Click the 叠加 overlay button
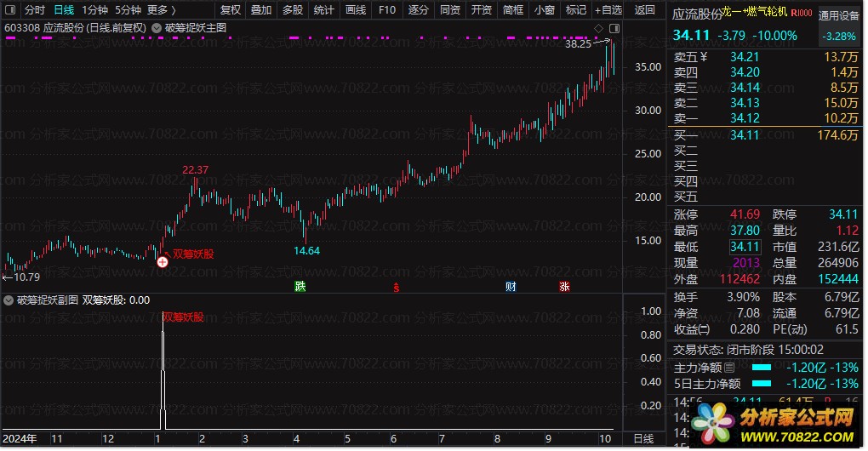The height and width of the screenshot is (451, 868). (x=261, y=10)
